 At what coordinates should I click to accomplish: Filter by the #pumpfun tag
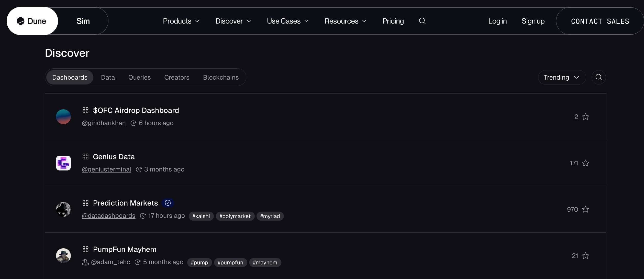pyautogui.click(x=230, y=262)
